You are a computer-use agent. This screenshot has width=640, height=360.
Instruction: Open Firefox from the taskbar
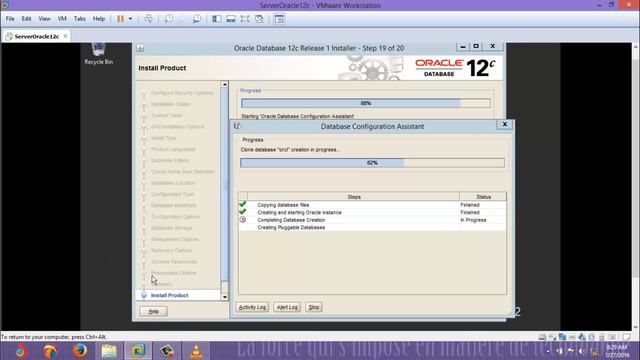pos(80,351)
